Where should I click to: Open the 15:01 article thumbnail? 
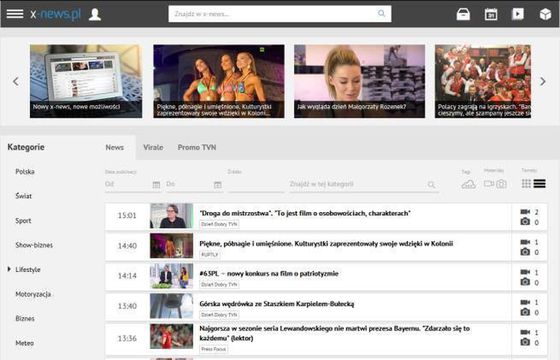click(171, 216)
